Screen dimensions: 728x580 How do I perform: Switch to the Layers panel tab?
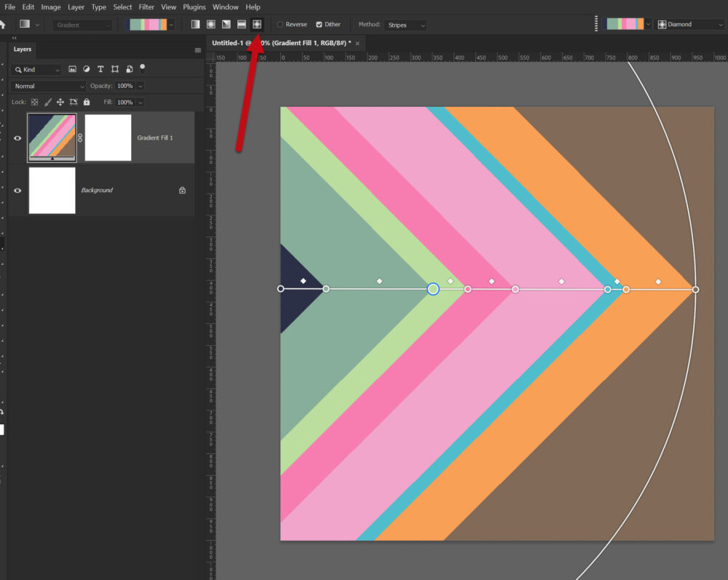coord(23,49)
